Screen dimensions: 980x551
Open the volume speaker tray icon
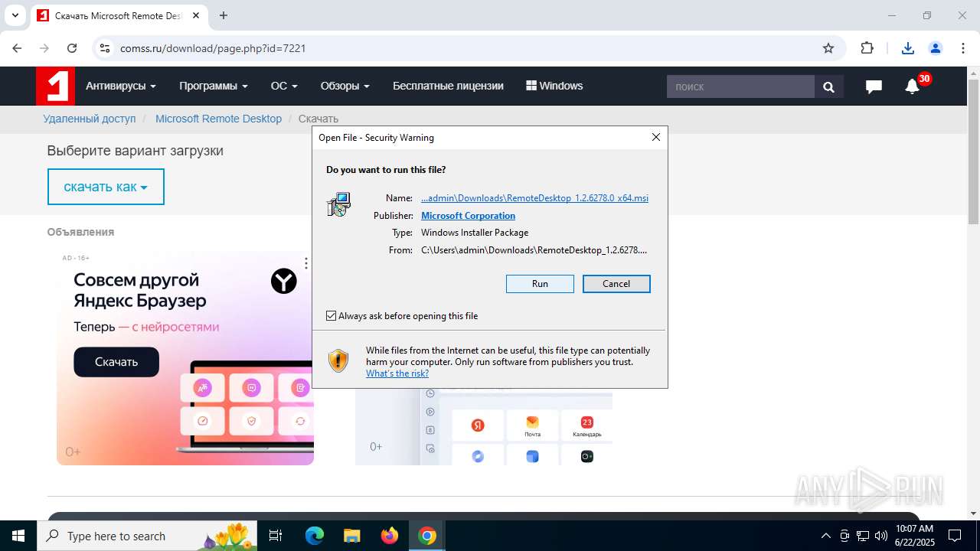click(x=880, y=536)
